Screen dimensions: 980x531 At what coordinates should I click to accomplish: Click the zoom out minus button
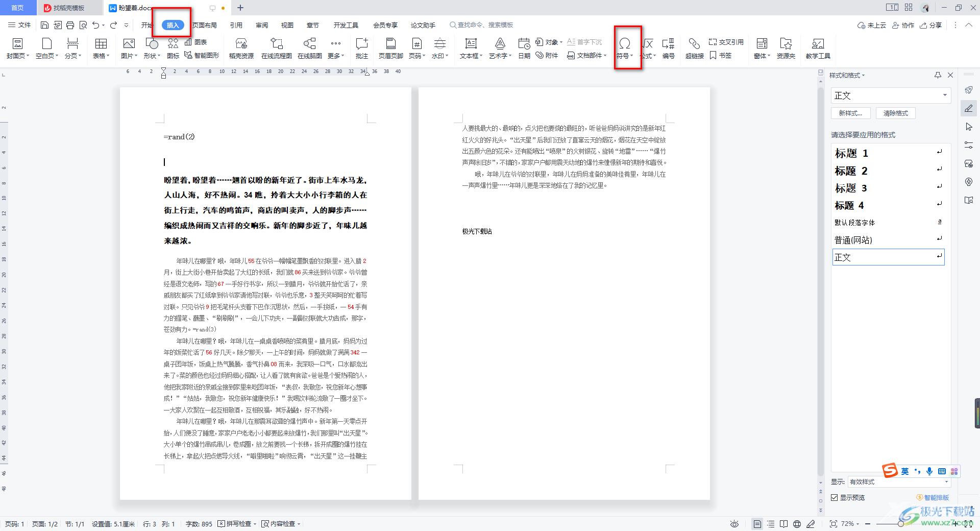(867, 524)
